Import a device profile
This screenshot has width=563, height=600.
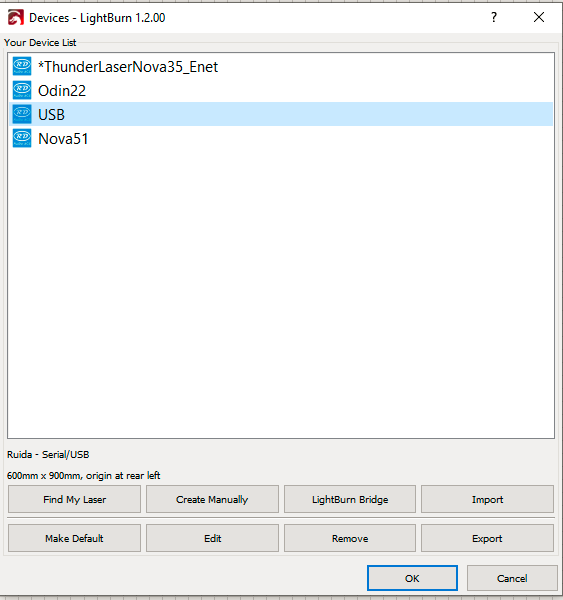pyautogui.click(x=487, y=499)
